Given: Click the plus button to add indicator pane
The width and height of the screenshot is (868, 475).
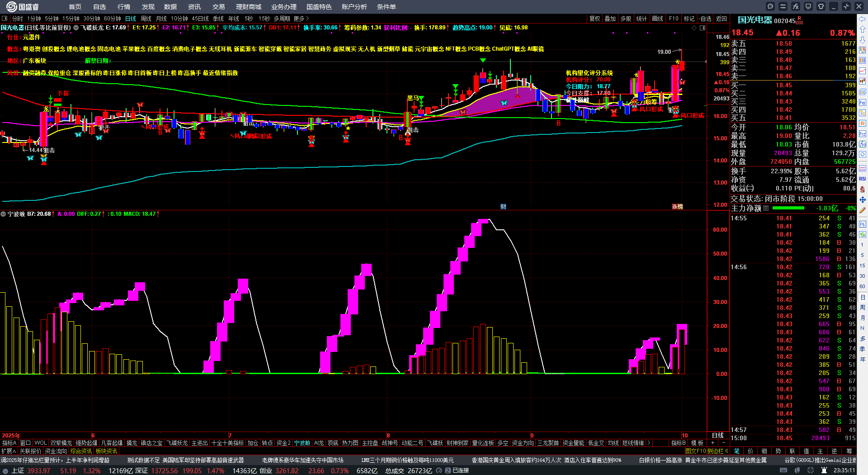Looking at the screenshot, I should coord(713,443).
